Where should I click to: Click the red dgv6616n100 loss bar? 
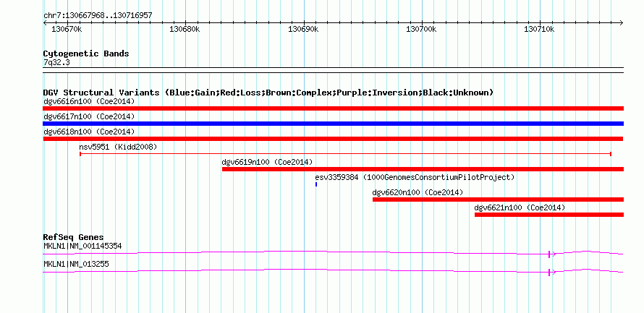[333, 108]
